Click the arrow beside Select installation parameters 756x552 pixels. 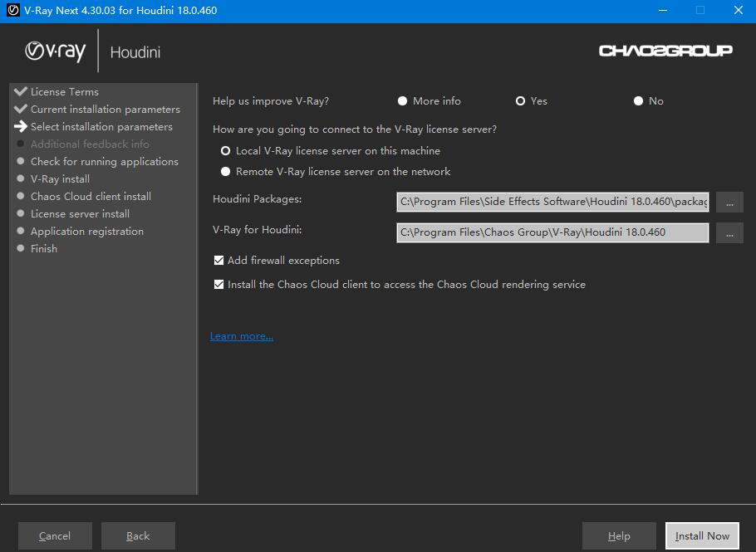click(x=21, y=126)
